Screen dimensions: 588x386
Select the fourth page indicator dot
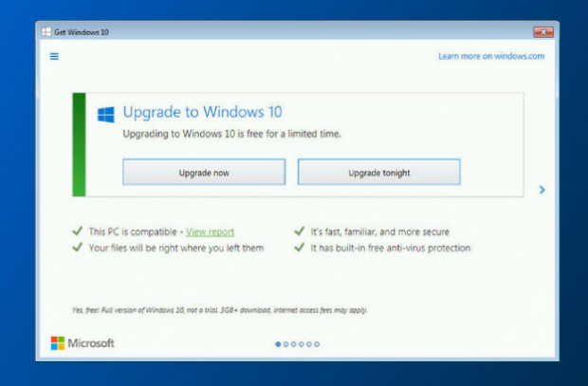pos(302,344)
